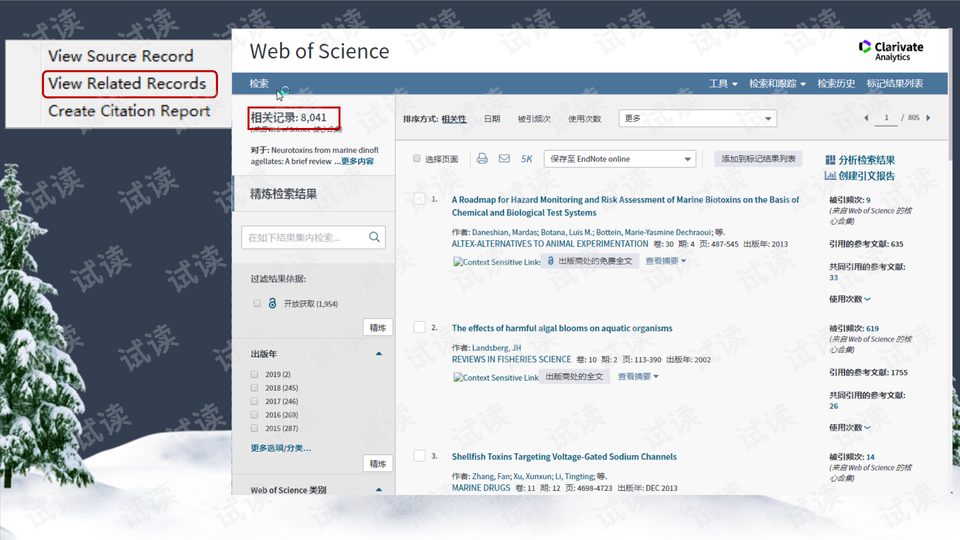Screen dimensions: 960x540
Task: Click journal MARINE DRUGS link
Action: click(481, 488)
